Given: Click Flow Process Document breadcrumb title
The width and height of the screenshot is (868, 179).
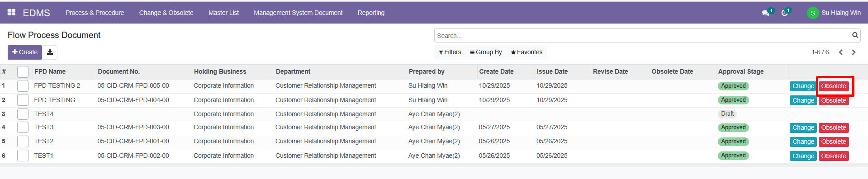Looking at the screenshot, I should tap(54, 35).
